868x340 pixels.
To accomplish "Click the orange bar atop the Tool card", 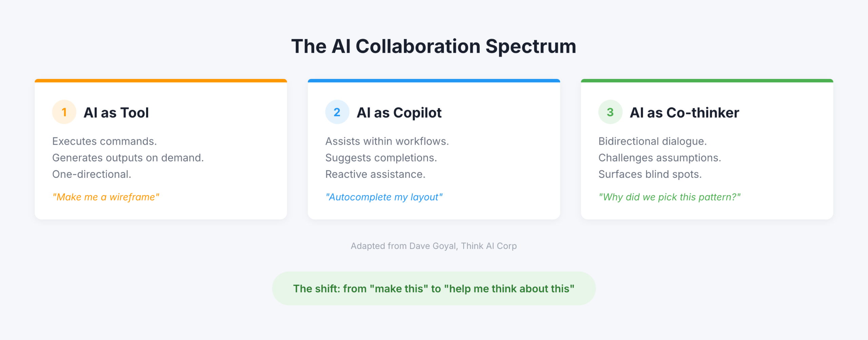I will 161,81.
